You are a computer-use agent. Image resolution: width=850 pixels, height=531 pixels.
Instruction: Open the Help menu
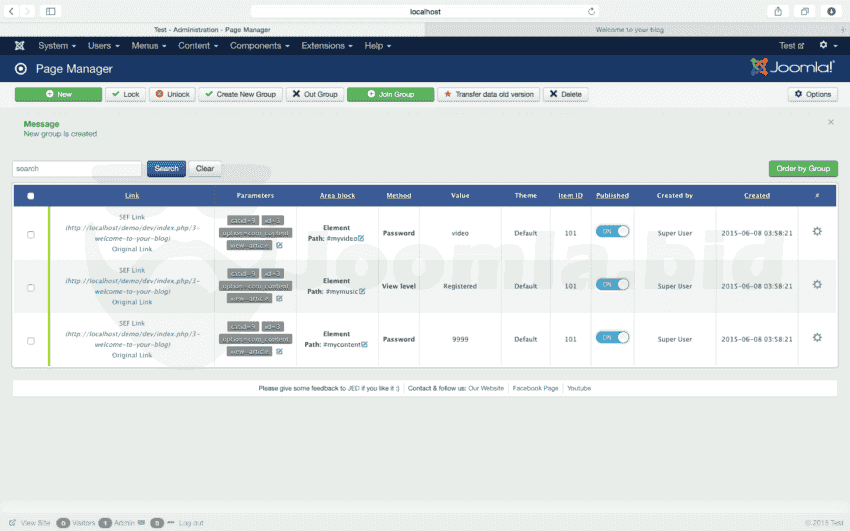click(377, 46)
